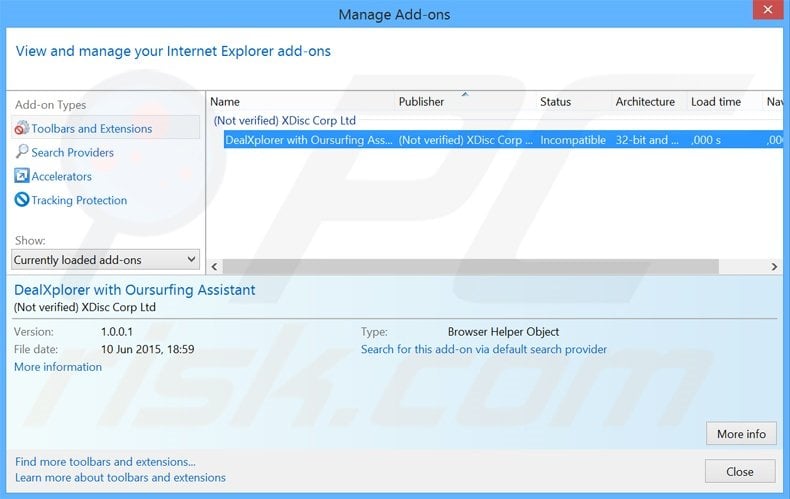Select Search Providers add-on type
The height and width of the screenshot is (499, 790).
point(73,152)
